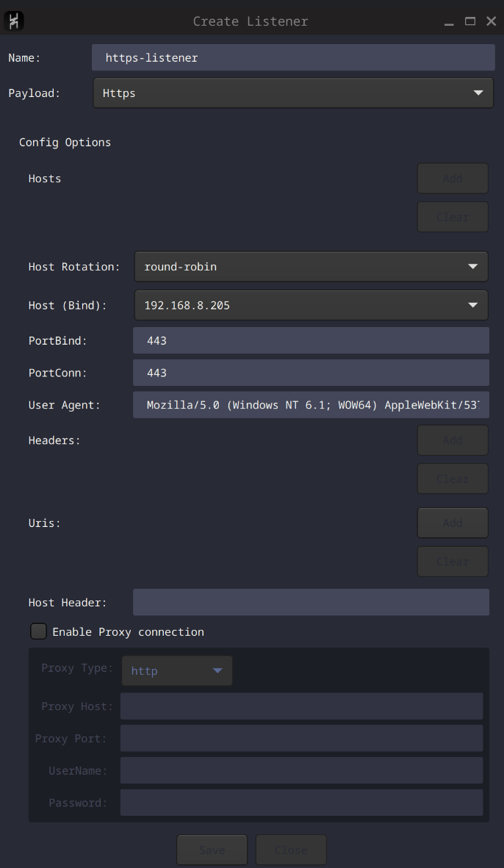
Task: Click the Close button at bottom
Action: point(291,850)
